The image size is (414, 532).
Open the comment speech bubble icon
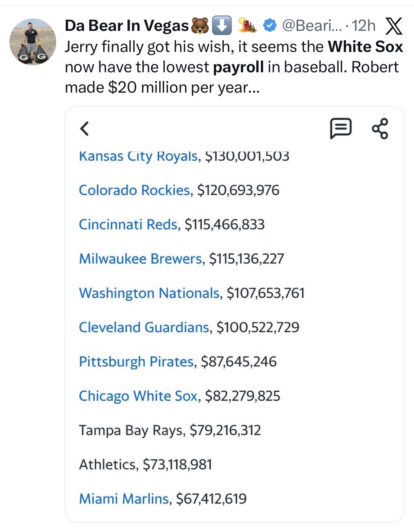coord(340,128)
